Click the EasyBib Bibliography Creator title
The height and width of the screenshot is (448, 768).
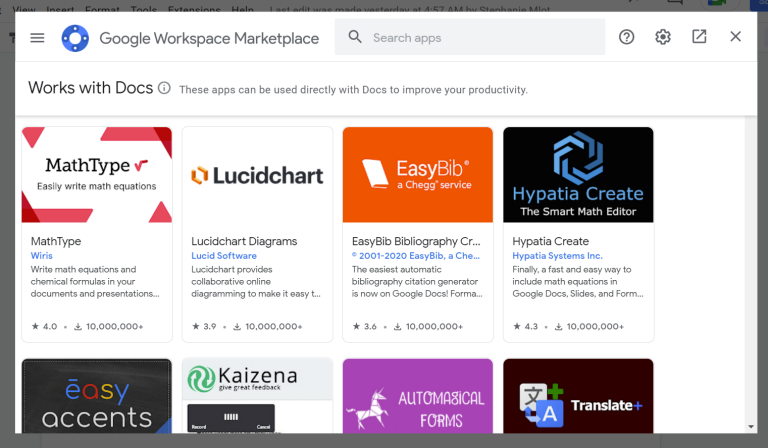[x=416, y=241]
